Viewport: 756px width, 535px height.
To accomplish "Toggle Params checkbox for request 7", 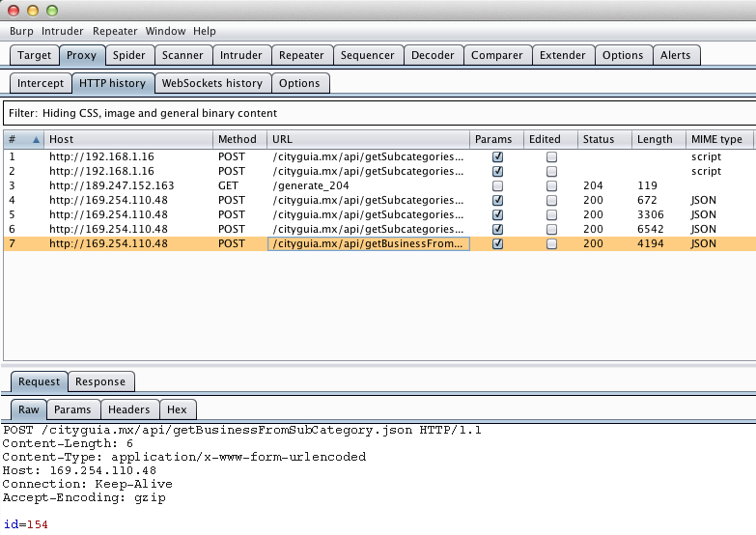I will coord(497,244).
